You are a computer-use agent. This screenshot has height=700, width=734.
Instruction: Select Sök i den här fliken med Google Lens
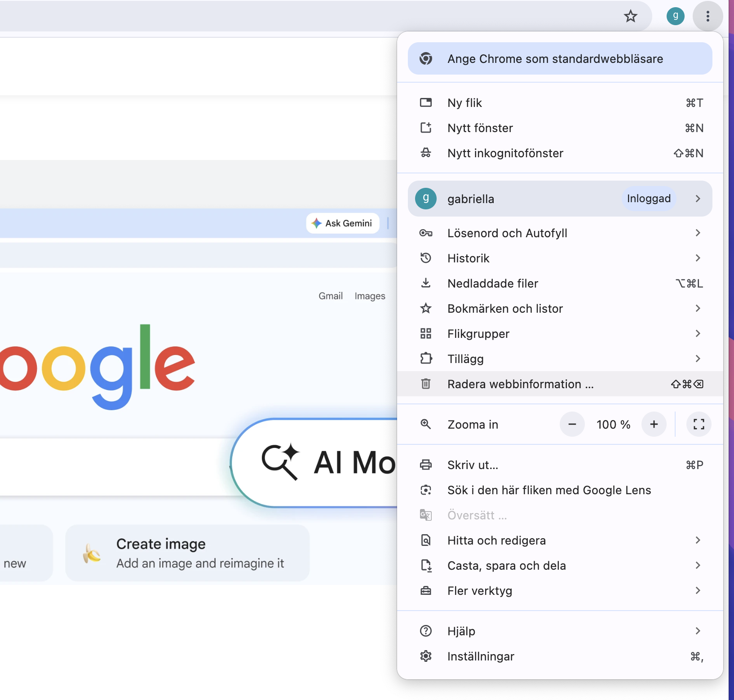(560, 490)
